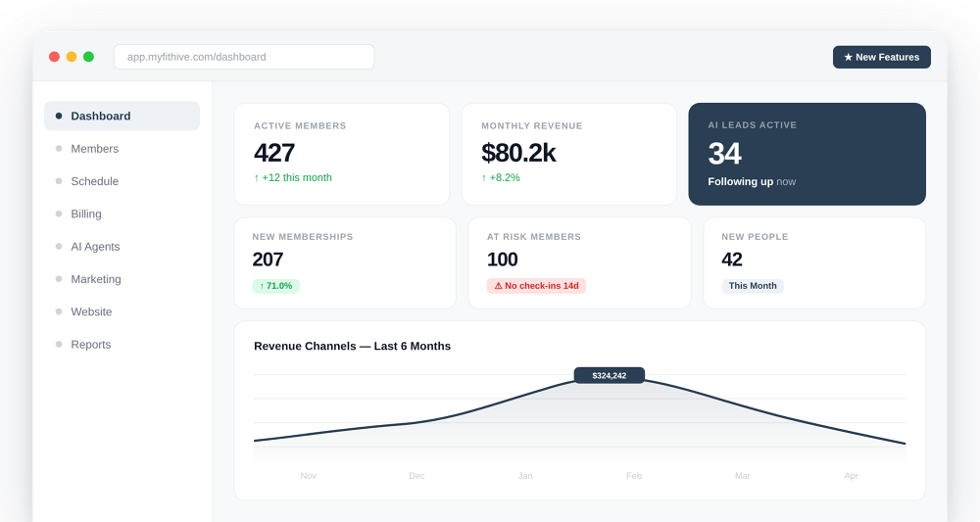
Task: Select the Feb label on chart axis
Action: coord(634,476)
